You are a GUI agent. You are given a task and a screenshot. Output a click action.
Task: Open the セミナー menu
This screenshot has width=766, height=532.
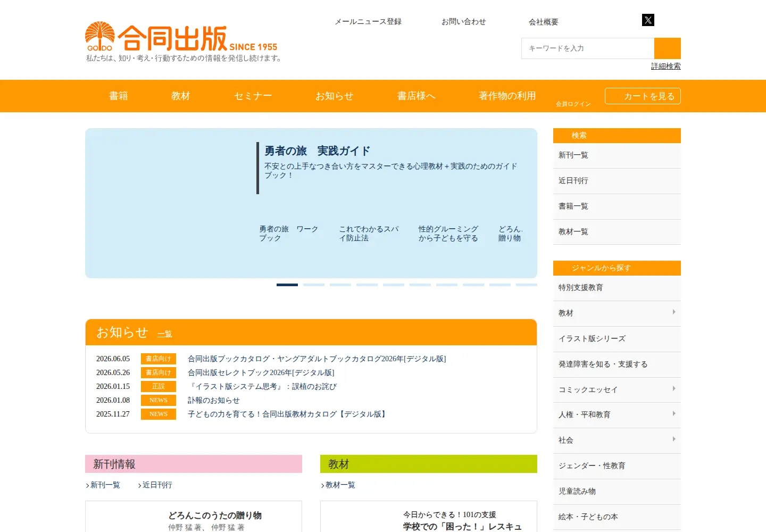253,96
